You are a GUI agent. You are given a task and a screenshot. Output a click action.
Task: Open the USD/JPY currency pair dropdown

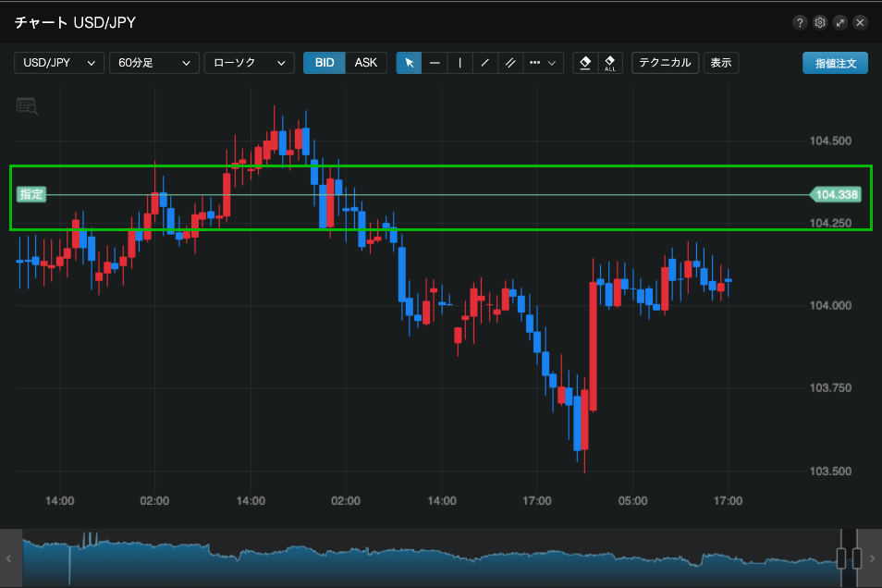point(59,63)
